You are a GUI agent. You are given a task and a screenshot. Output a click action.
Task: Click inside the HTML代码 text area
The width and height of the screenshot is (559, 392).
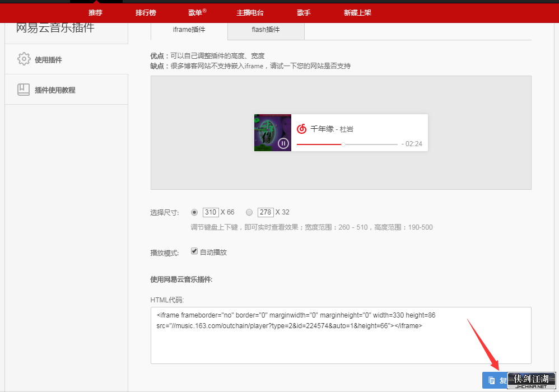pos(341,335)
